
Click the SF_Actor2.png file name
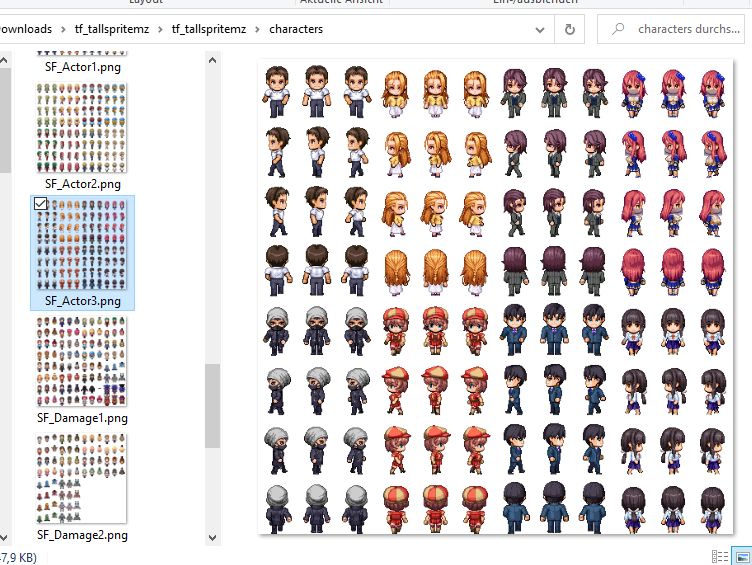[x=82, y=184]
